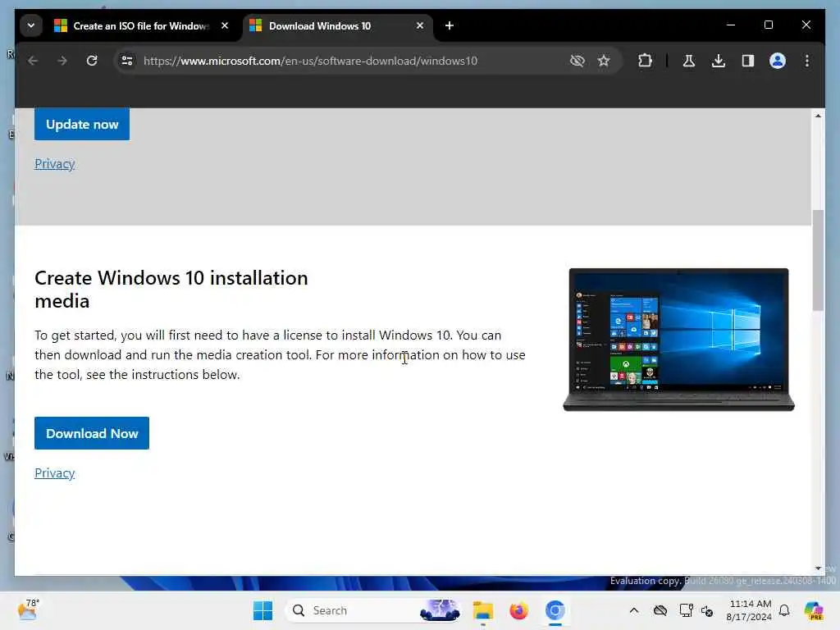Reload the current page
The height and width of the screenshot is (630, 840).
92,61
